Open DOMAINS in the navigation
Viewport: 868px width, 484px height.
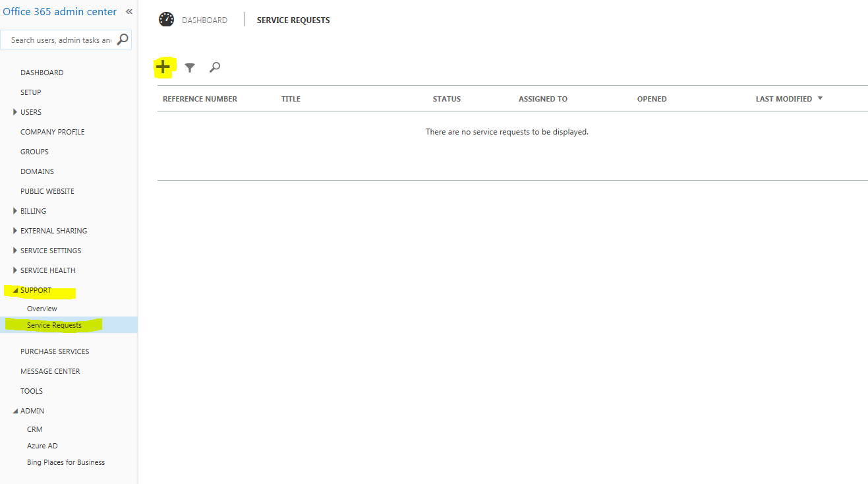pos(37,171)
